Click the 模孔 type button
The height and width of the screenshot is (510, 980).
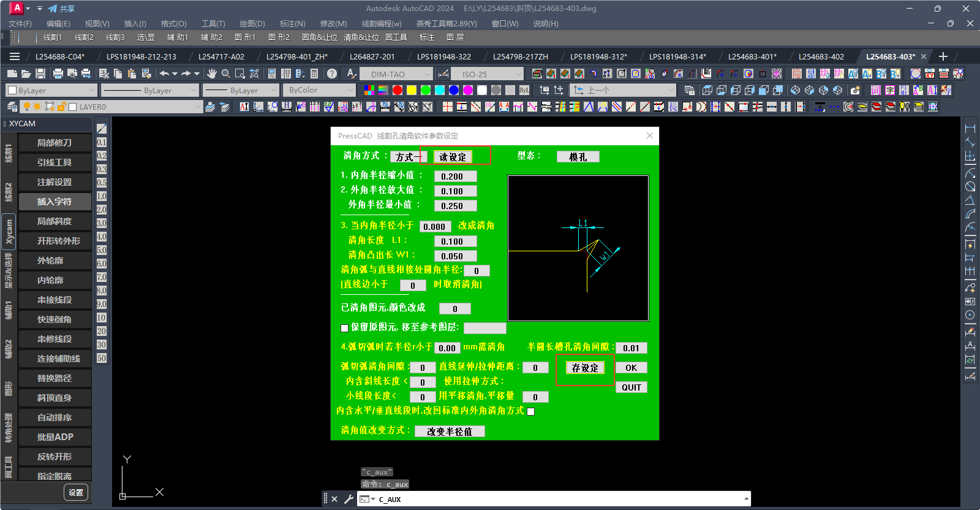[x=578, y=157]
